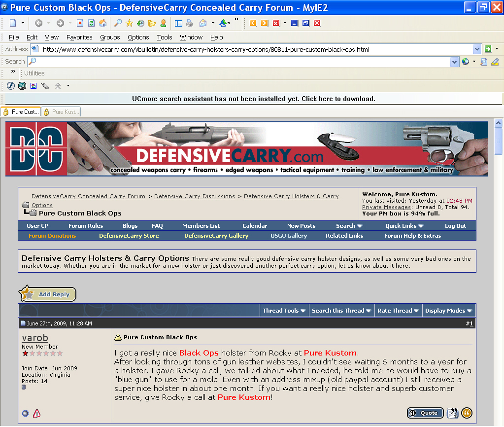Close current tab with red X beside orange arrows
This screenshot has height=427, width=504.
276,23
